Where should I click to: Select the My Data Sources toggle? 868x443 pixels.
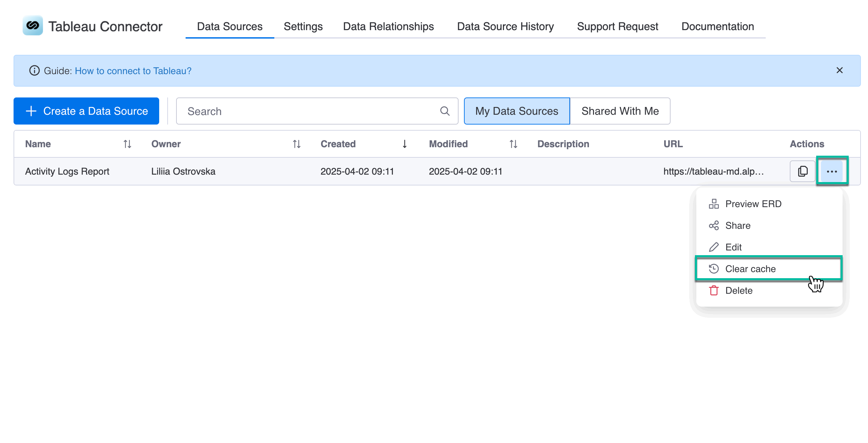coord(517,111)
